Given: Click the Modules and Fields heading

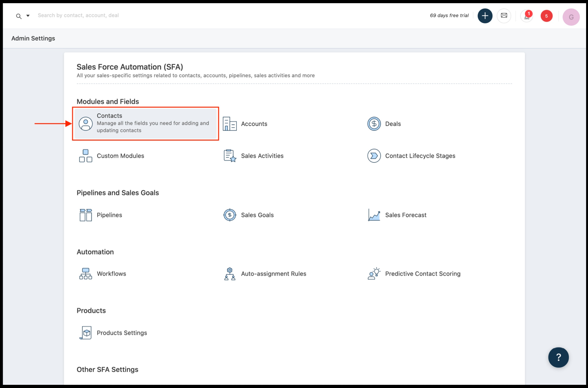Looking at the screenshot, I should 108,102.
